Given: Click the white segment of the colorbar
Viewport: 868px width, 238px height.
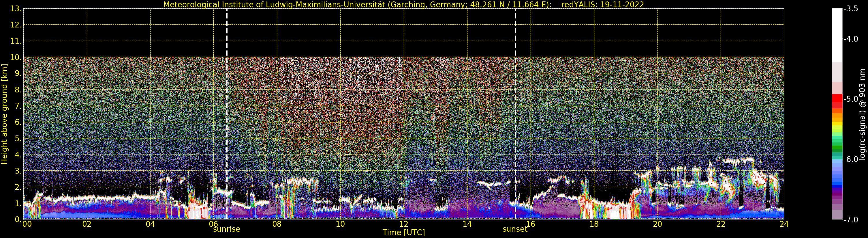Looking at the screenshot, I should point(837,36).
